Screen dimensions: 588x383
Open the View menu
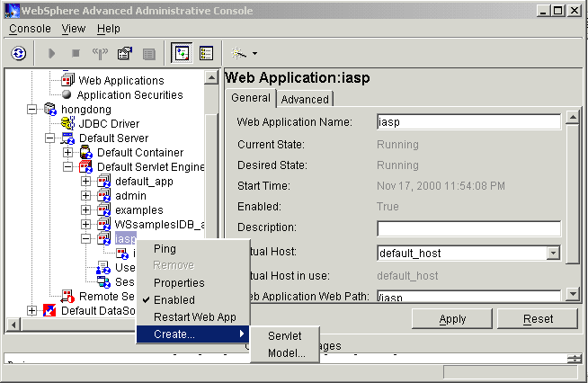[74, 29]
